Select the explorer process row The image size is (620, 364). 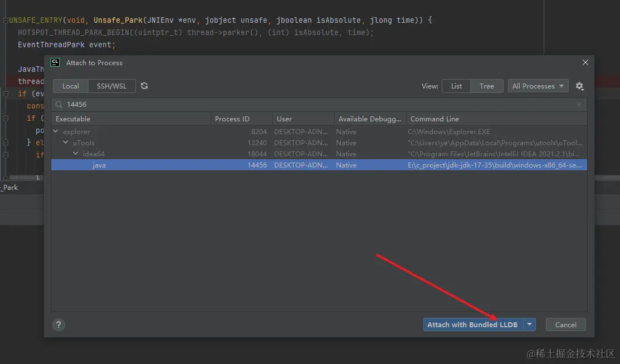(x=319, y=131)
